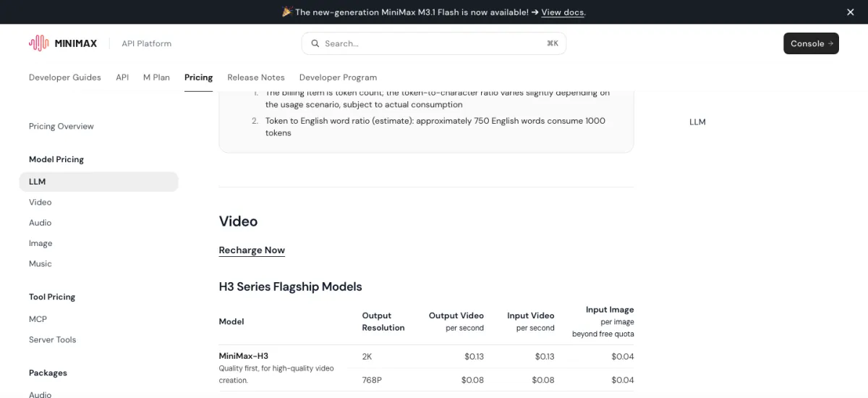Click the MiniMax waveform logo
This screenshot has height=398, width=868.
39,43
